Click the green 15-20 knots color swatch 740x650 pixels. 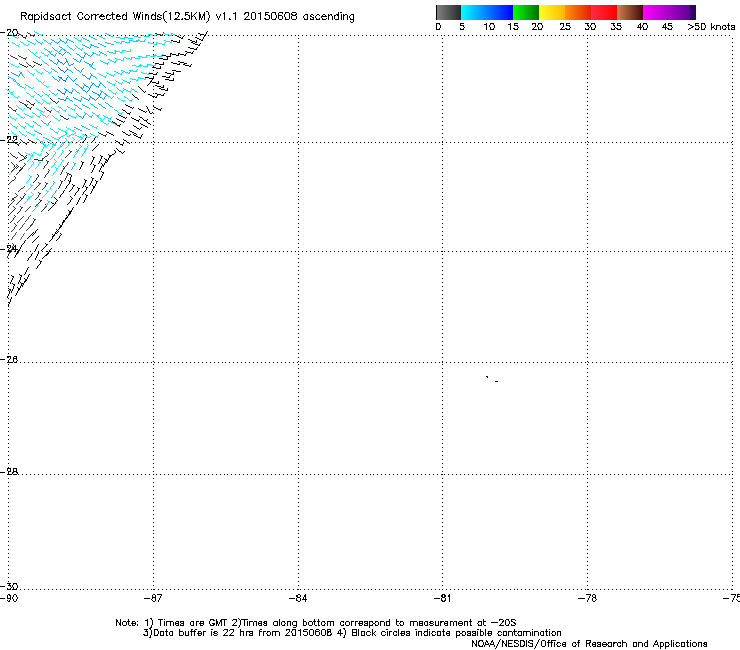click(526, 12)
